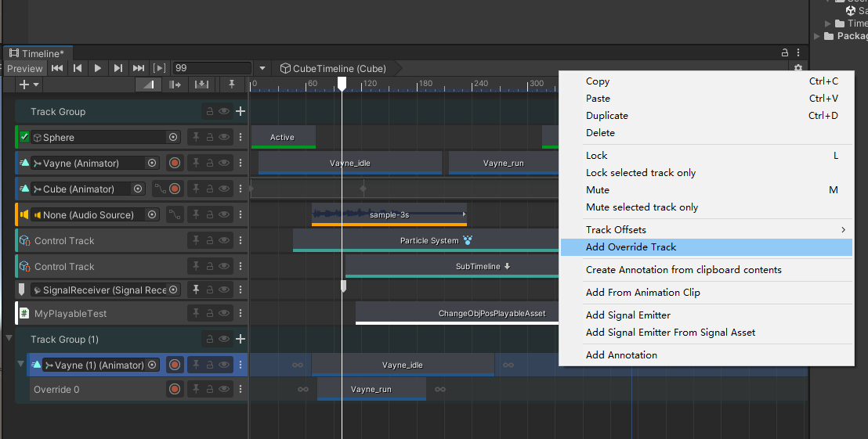Open the Add track plus dropdown

(29, 85)
